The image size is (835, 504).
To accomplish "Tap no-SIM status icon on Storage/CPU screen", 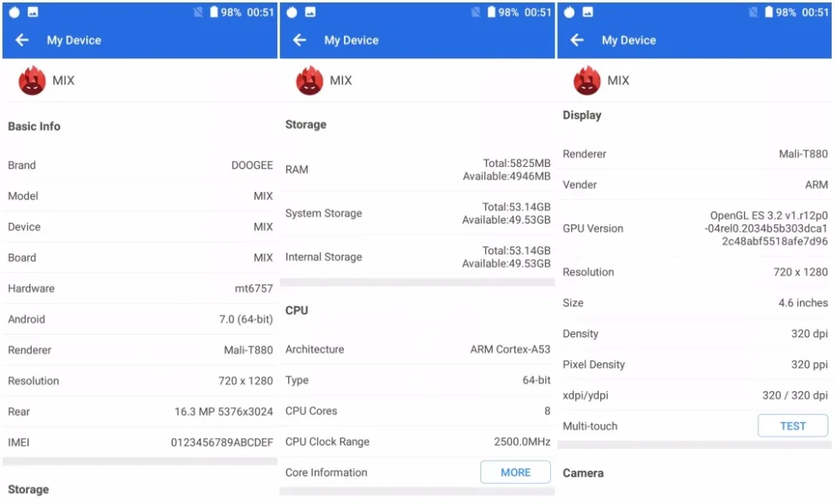I will [x=476, y=13].
